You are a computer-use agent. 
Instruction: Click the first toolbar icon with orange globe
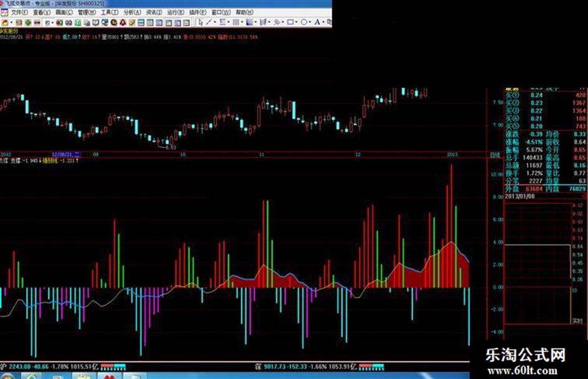[5, 23]
